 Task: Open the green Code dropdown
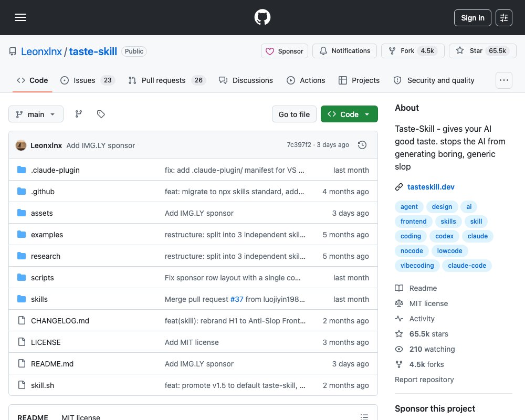(349, 114)
